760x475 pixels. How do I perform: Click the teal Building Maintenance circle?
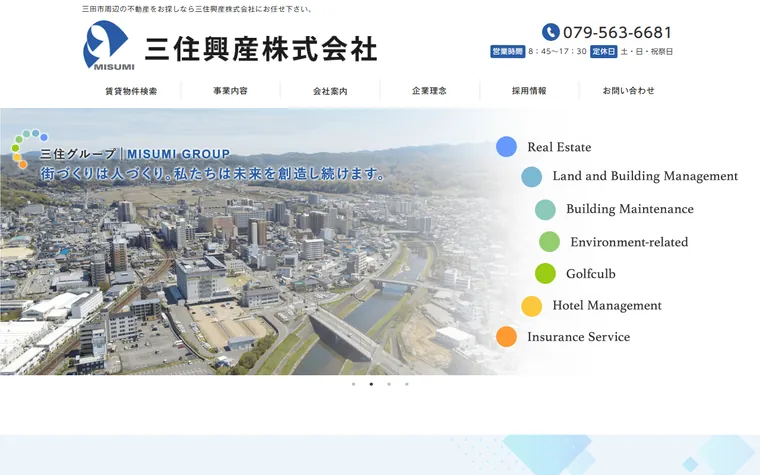pos(545,209)
